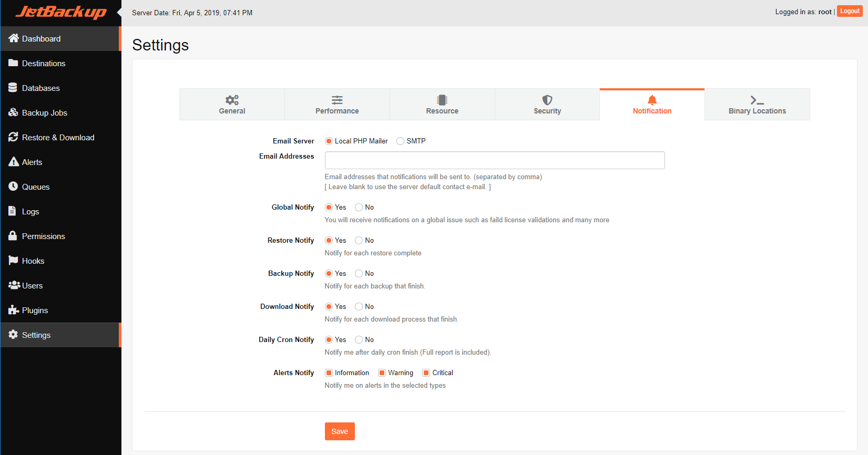Open Destinations from the sidebar

pyautogui.click(x=60, y=63)
